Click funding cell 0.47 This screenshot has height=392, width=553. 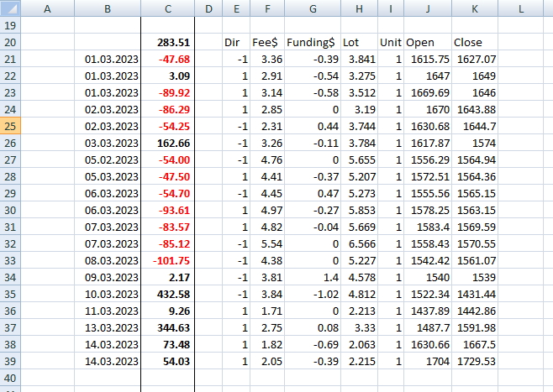(x=313, y=193)
